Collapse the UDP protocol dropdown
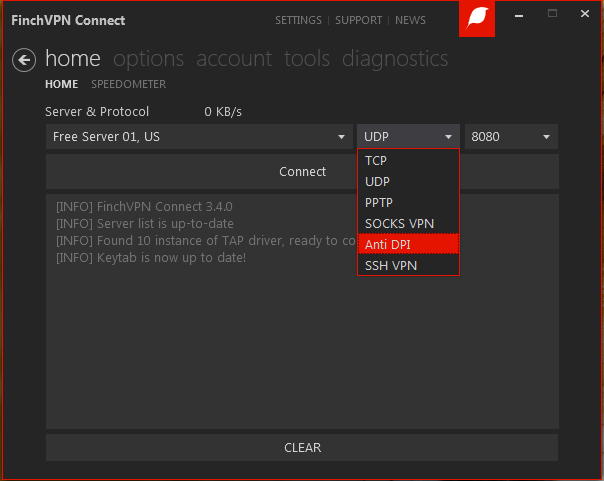This screenshot has width=604, height=481. 408,137
